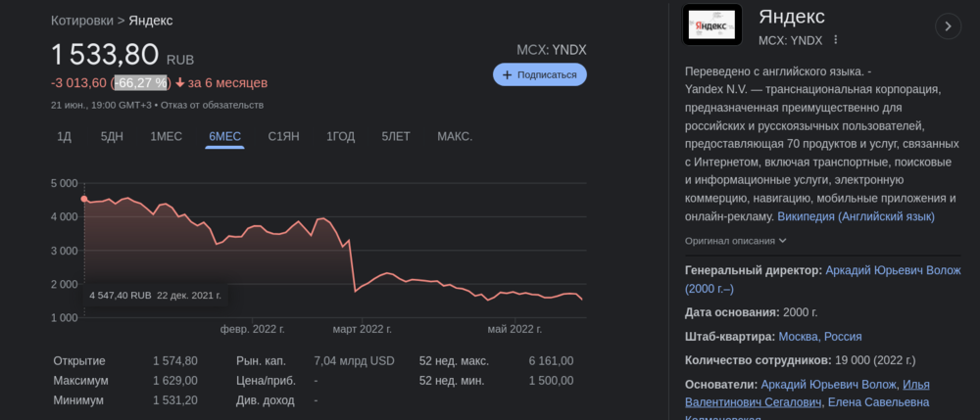
Task: Select the 6МЕС range tab
Action: coord(225,136)
